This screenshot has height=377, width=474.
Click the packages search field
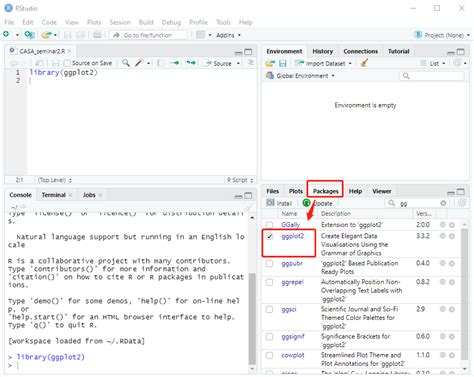tap(418, 203)
